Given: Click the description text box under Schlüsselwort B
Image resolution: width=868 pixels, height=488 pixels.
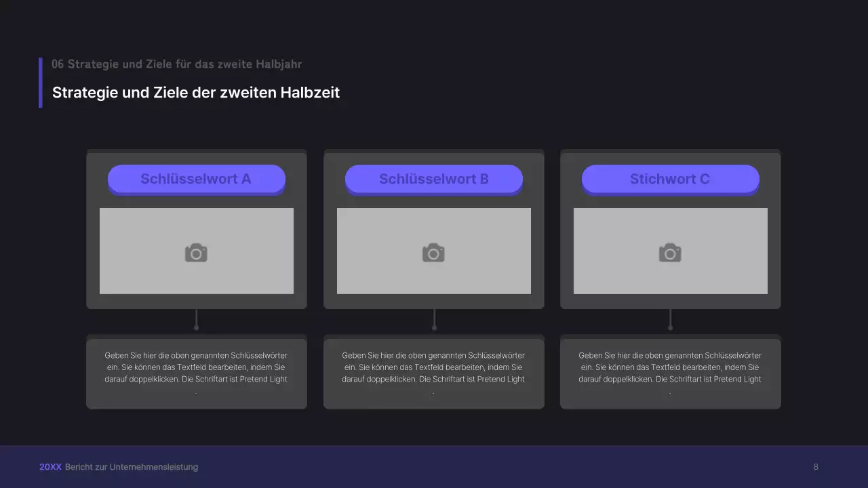Looking at the screenshot, I should [433, 373].
